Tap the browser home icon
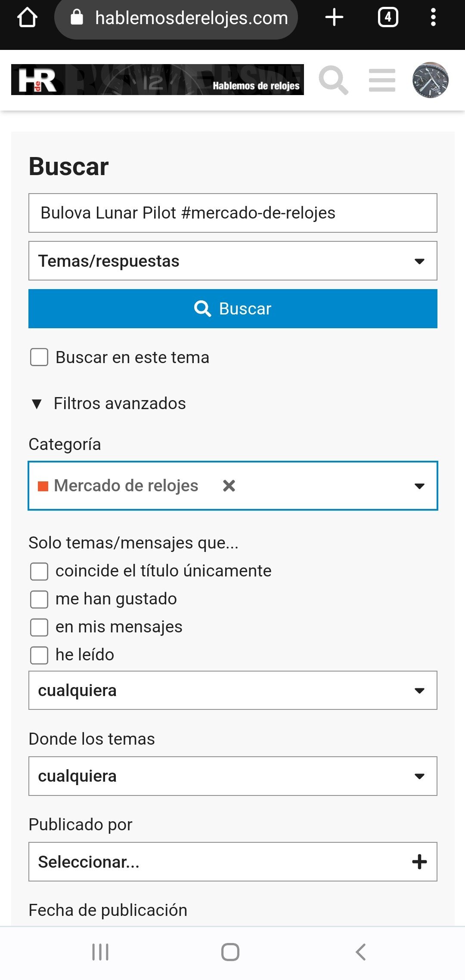The height and width of the screenshot is (980, 465). [x=27, y=18]
